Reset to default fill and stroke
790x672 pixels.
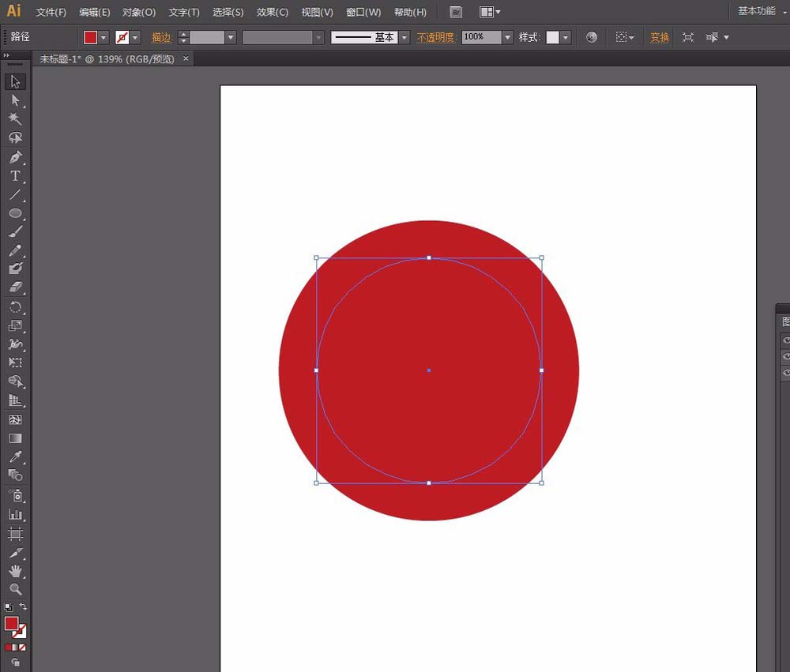[8, 606]
